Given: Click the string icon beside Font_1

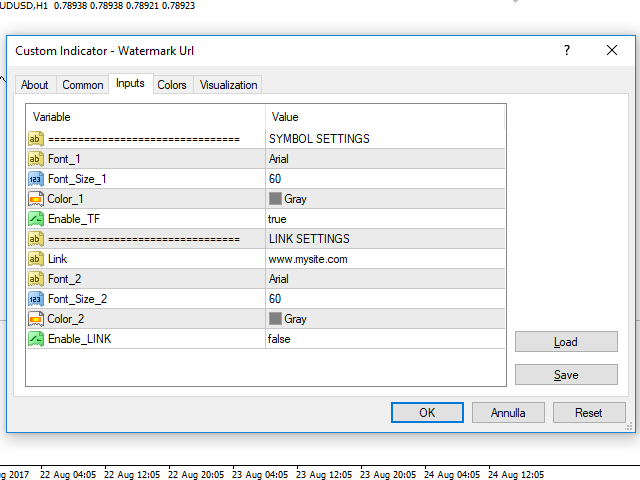Looking at the screenshot, I should 36,159.
